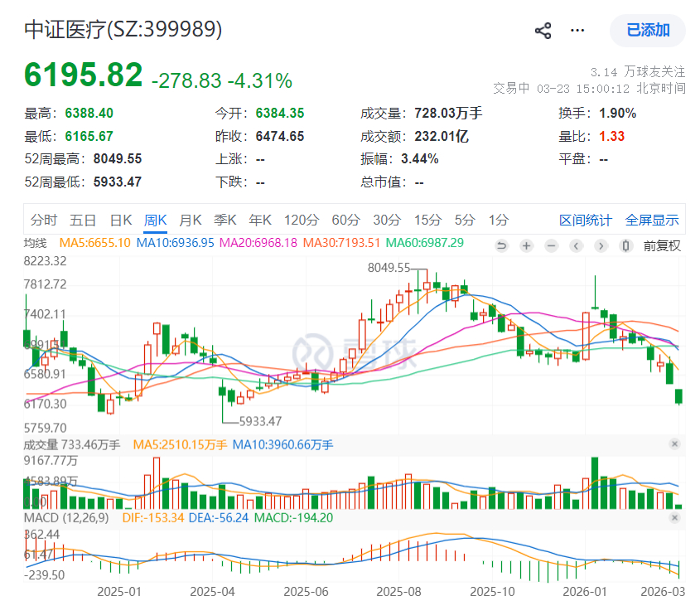Click the 已添加 watchlist button
Screen dimensions: 700x606
coord(648,31)
